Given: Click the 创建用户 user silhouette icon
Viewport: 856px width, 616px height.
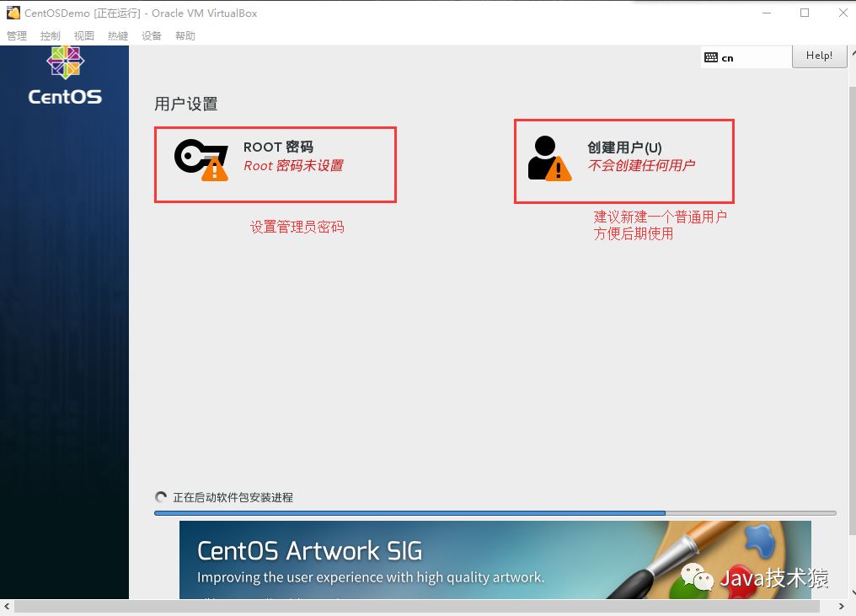Looking at the screenshot, I should coord(549,158).
